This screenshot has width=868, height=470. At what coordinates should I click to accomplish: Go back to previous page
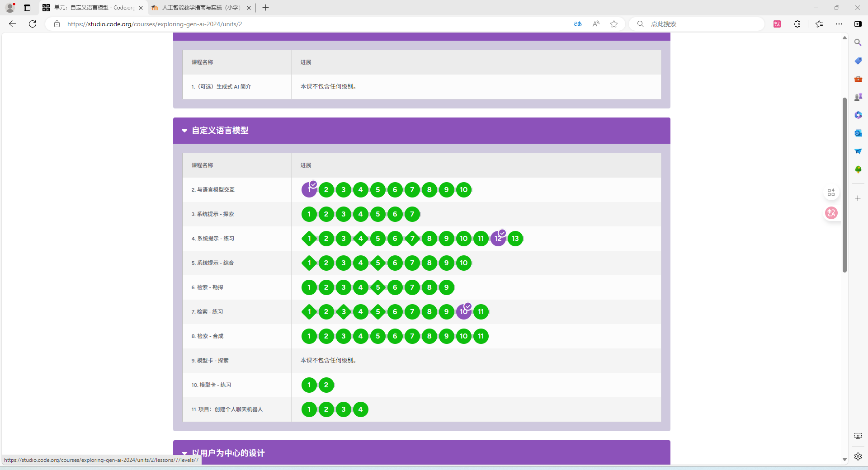pyautogui.click(x=13, y=24)
